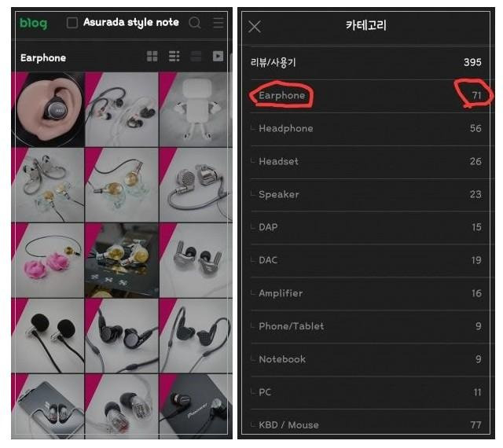Open the search magnifier icon
The width and height of the screenshot is (503, 448).
click(195, 23)
